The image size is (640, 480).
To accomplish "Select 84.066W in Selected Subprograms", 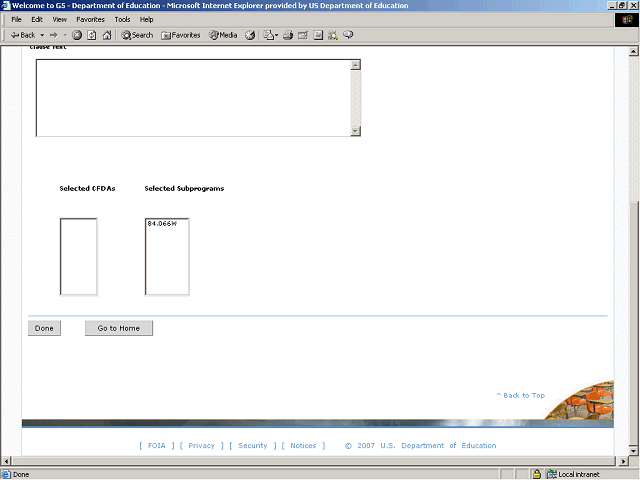I will click(x=162, y=224).
